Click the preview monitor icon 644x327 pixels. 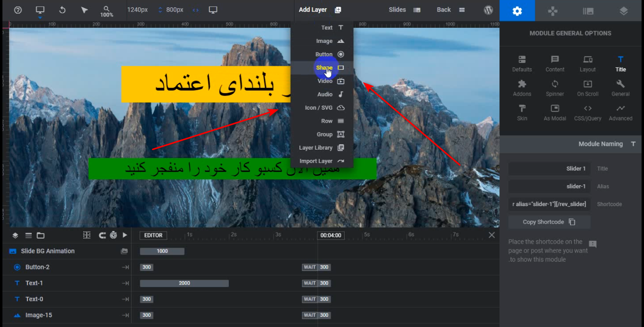point(213,10)
